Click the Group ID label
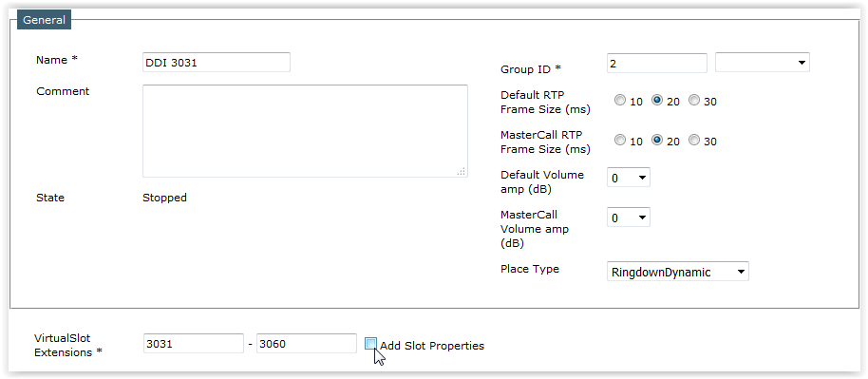868x379 pixels. (530, 69)
